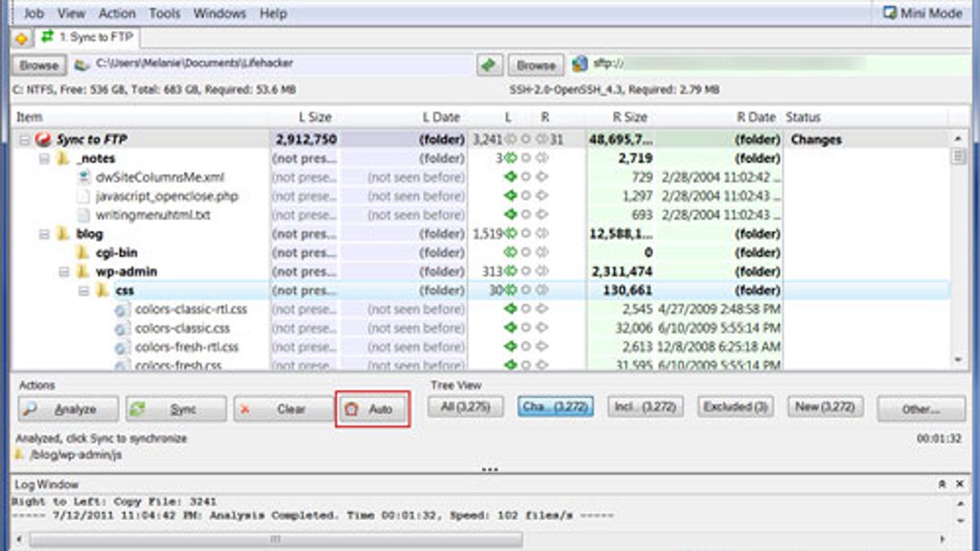Set colors-fresh-rtl.css row to copy right-to-left
Viewport: 980px width, 551px height.
click(x=511, y=347)
